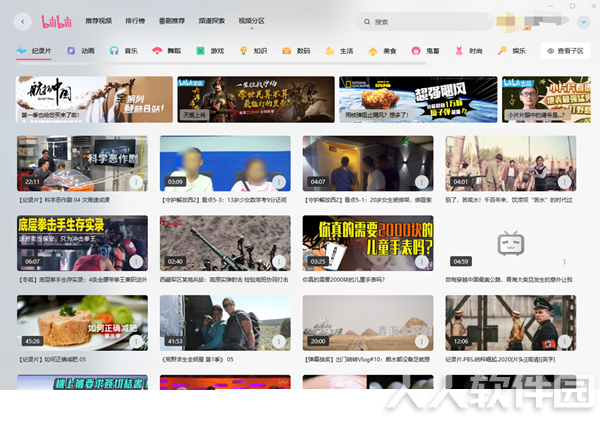600x426 pixels.
Task: Open more options on the 04:07 video
Action: tap(421, 182)
